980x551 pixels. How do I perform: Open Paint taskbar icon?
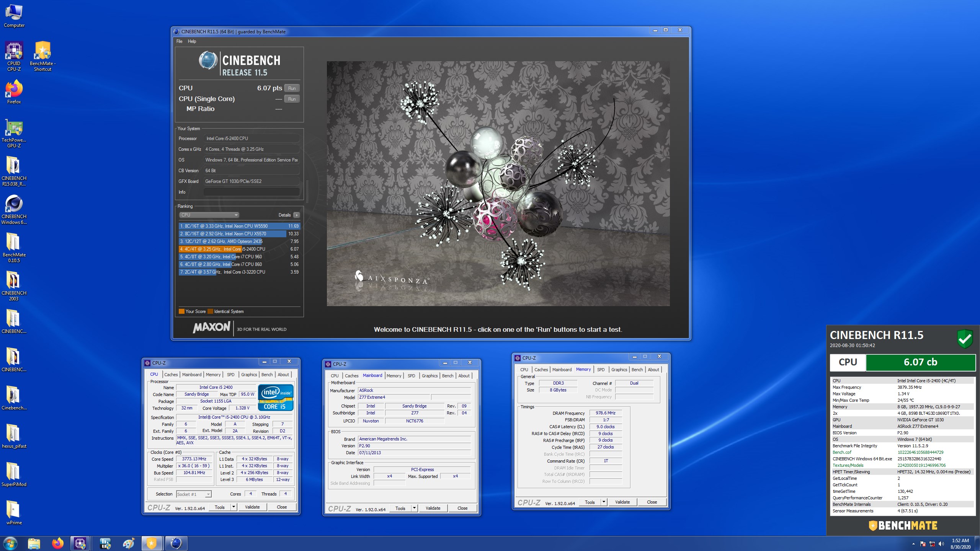click(128, 543)
